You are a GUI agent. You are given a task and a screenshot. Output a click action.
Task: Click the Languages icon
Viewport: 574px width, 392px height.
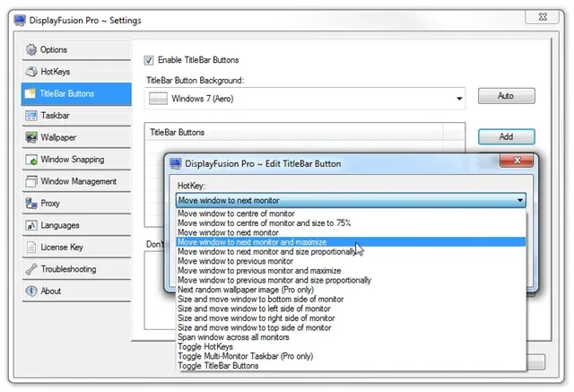(31, 225)
